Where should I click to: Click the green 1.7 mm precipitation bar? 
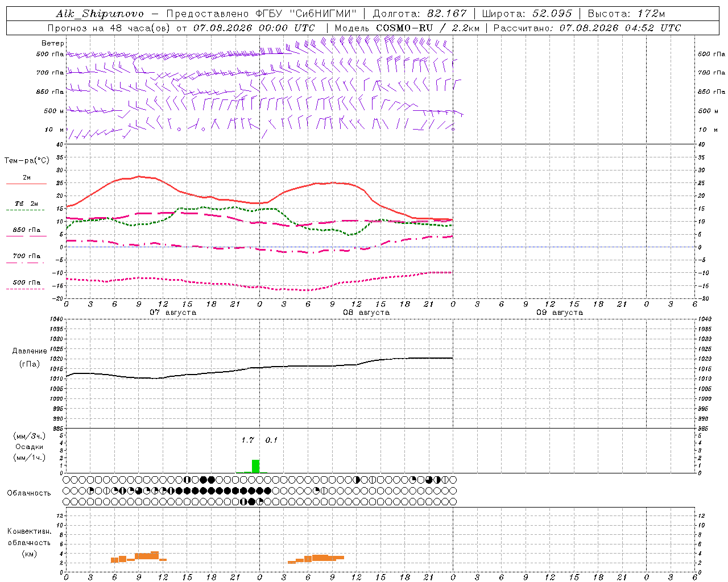[x=255, y=466]
